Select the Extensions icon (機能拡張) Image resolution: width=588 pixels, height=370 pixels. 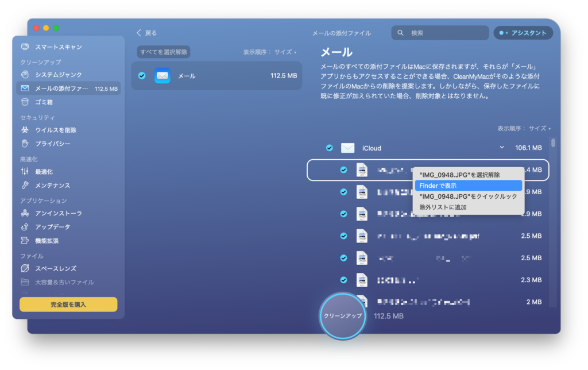pos(25,241)
